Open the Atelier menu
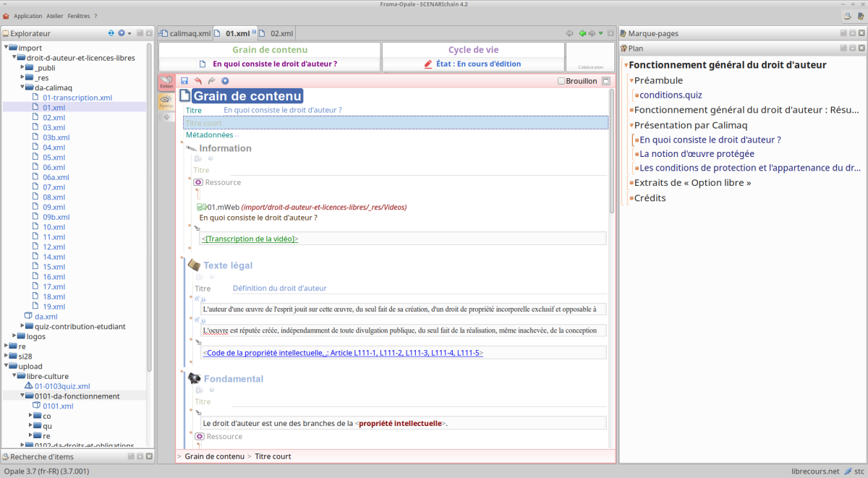 (x=55, y=16)
